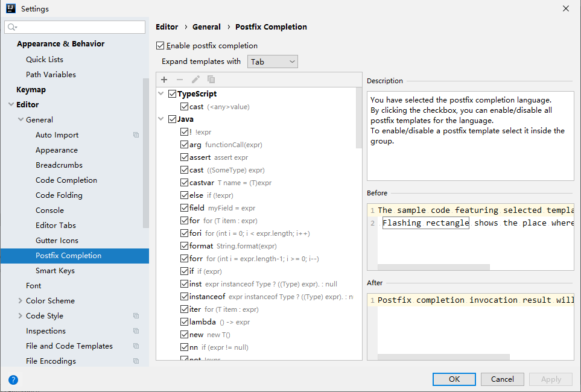Open Auto Import settings page
This screenshot has height=392, width=581.
pos(57,135)
